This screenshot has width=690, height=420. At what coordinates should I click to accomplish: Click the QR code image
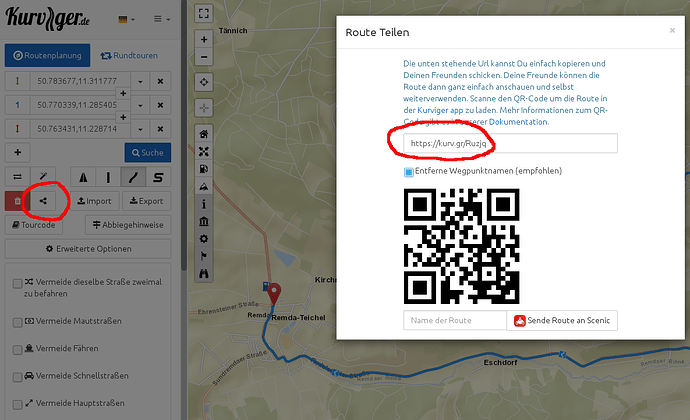pyautogui.click(x=462, y=246)
